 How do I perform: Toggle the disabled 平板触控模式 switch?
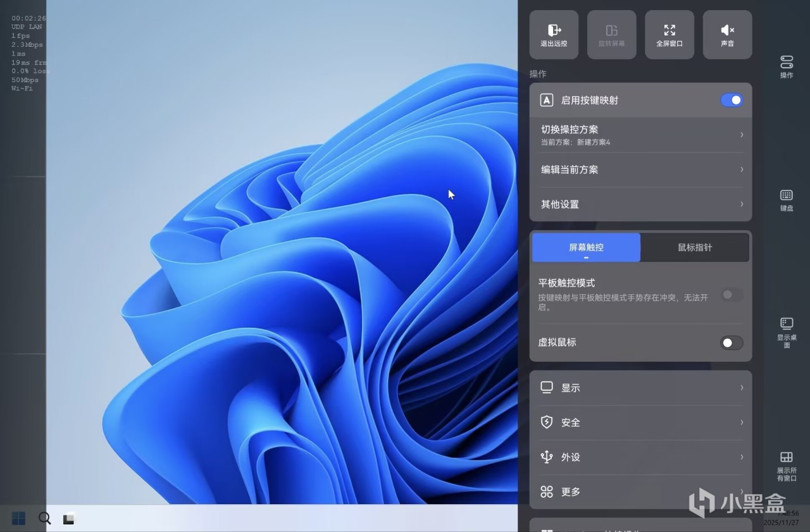[732, 295]
